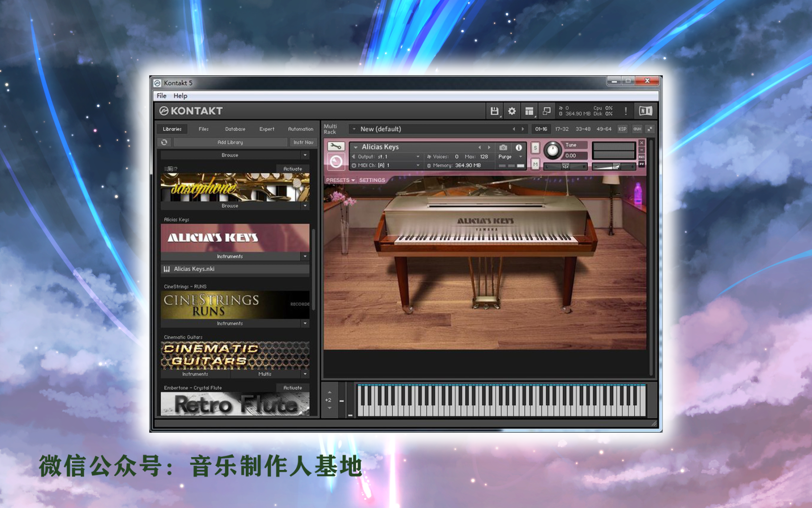Viewport: 812px width, 508px height.
Task: Toggle the minimized view icon
Action: [x=547, y=111]
